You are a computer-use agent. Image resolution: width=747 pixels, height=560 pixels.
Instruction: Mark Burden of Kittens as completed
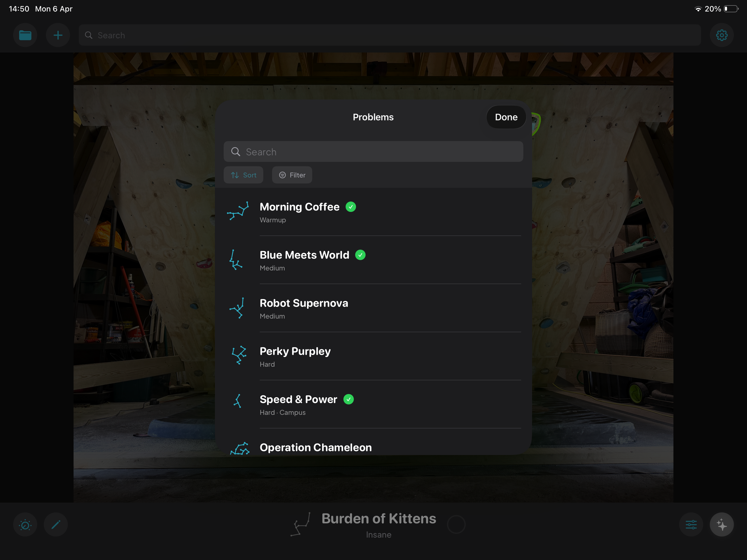click(456, 524)
